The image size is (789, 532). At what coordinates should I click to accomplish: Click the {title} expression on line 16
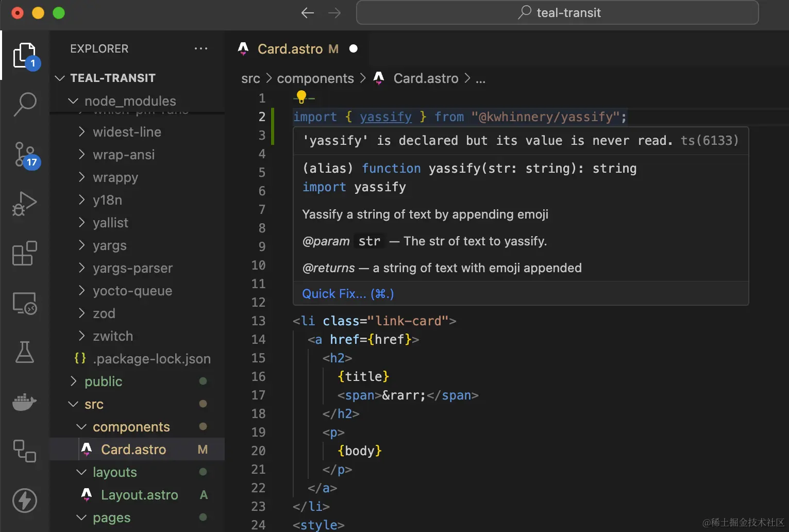coord(363,377)
